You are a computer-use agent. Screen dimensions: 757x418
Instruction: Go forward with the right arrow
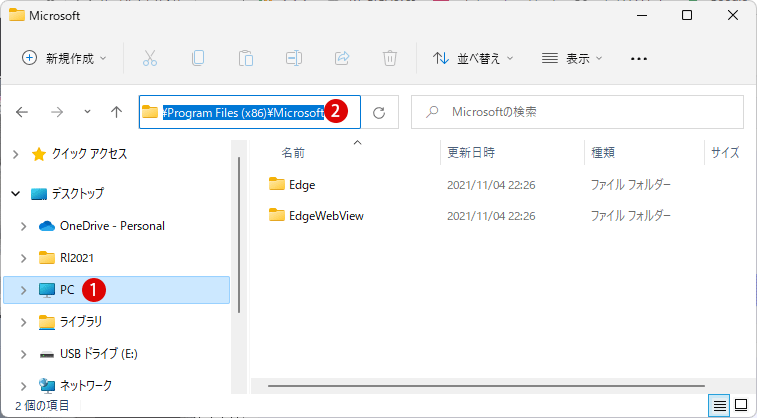pos(57,112)
